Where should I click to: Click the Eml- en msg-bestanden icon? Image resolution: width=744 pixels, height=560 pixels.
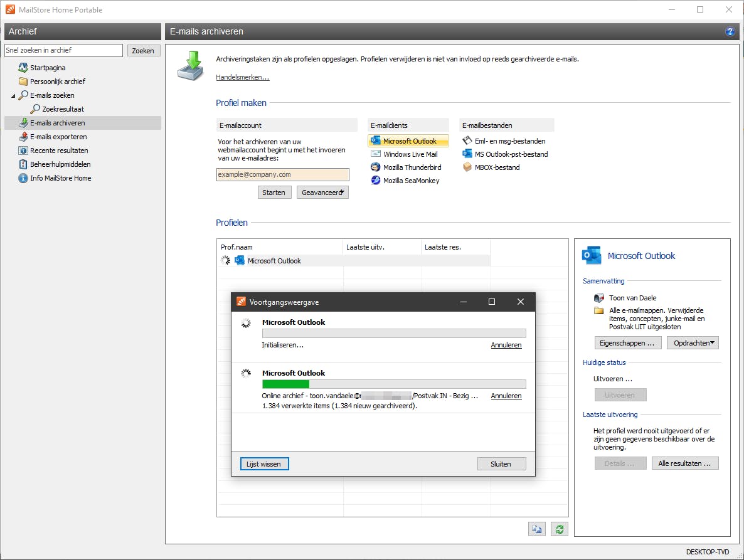tap(467, 140)
